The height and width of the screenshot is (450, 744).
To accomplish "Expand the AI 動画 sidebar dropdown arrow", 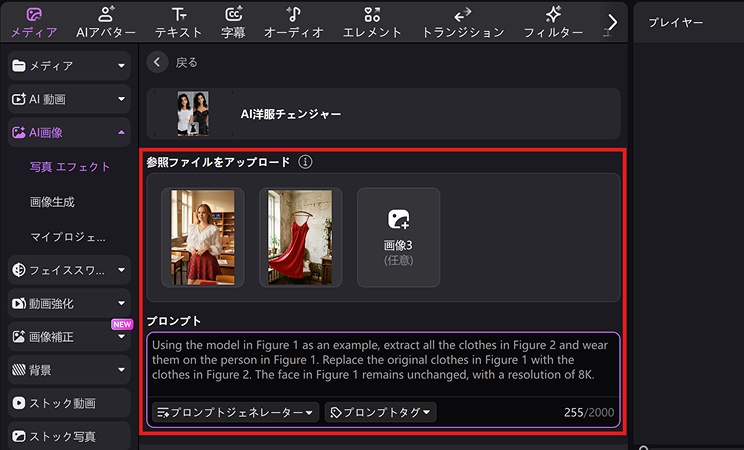I will [121, 99].
